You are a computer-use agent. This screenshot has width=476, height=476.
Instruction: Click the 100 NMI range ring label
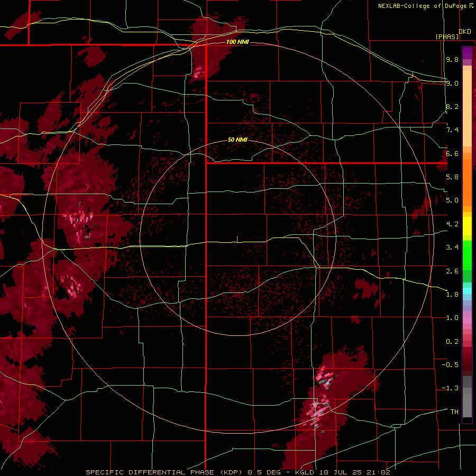(x=237, y=42)
